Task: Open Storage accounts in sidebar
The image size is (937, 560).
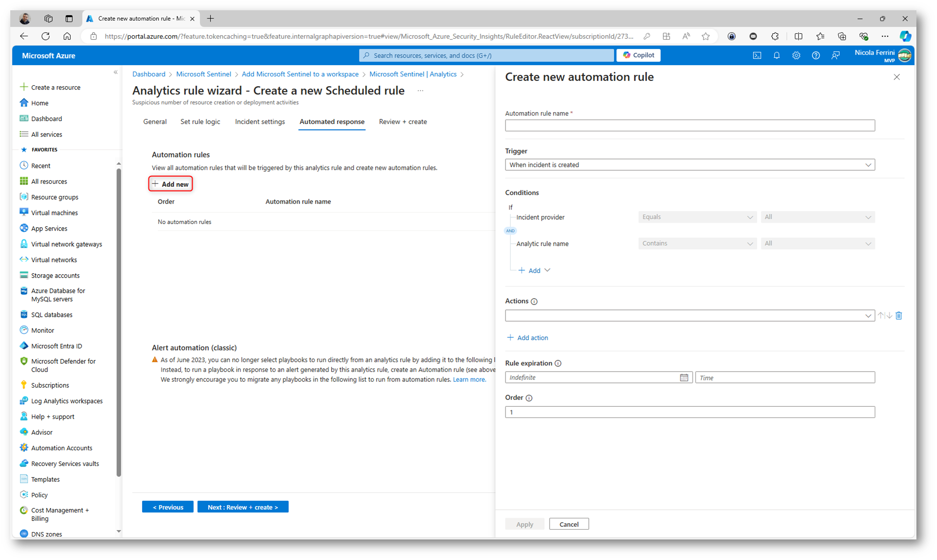Action: coord(55,275)
